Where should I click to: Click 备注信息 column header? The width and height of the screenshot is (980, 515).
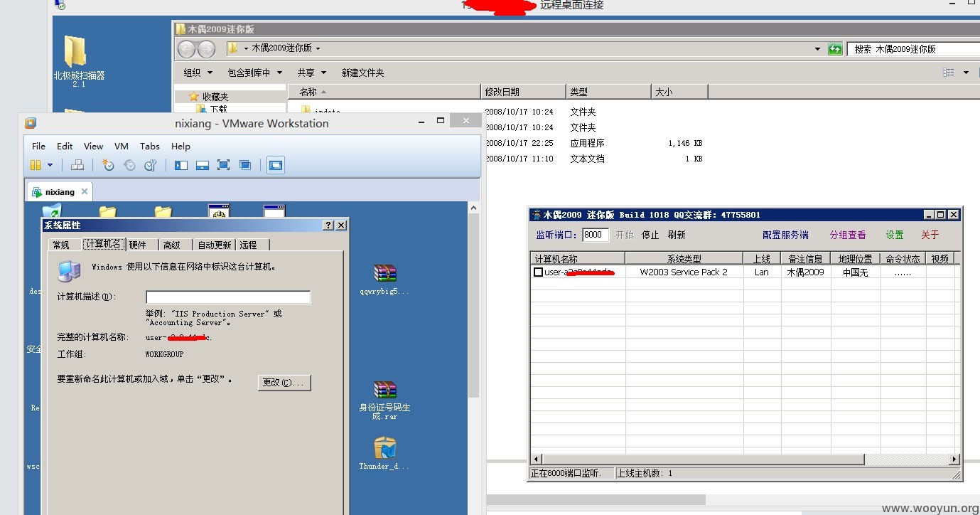pos(805,259)
